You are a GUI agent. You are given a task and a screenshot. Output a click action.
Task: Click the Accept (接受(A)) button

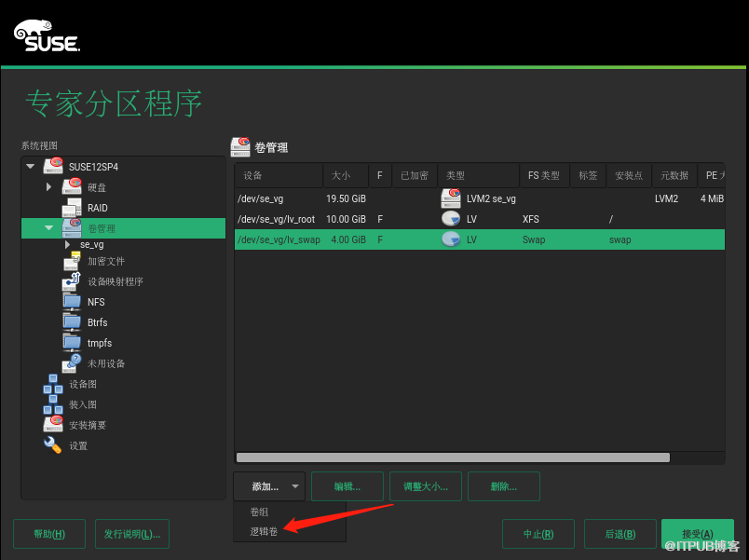click(x=698, y=534)
